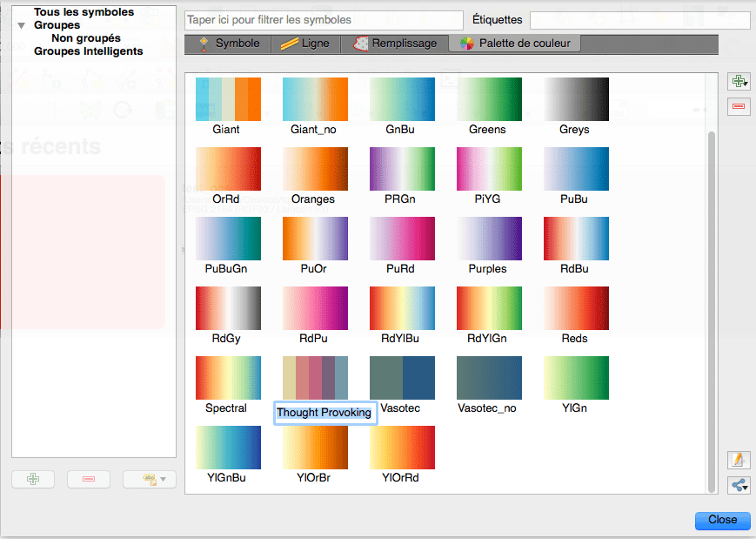Click the Close button
Screen dimensions: 756x539
coord(722,520)
